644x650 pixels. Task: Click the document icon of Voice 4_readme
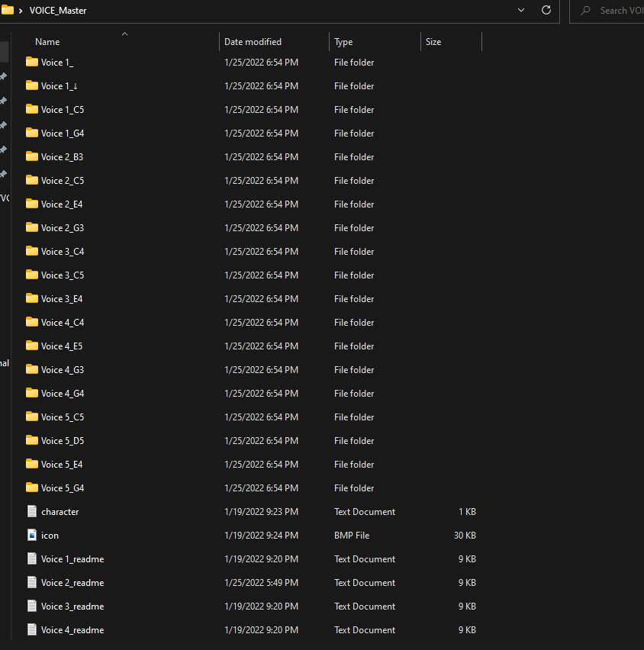(x=32, y=629)
